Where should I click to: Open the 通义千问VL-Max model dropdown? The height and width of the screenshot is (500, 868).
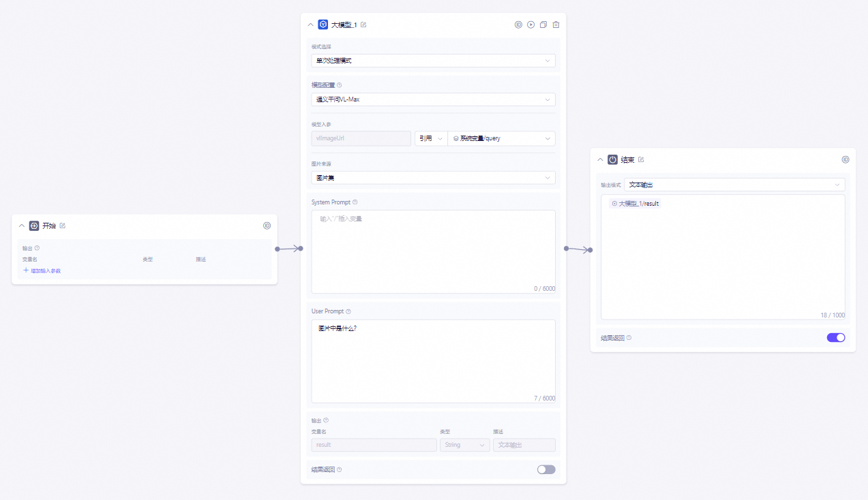(433, 99)
